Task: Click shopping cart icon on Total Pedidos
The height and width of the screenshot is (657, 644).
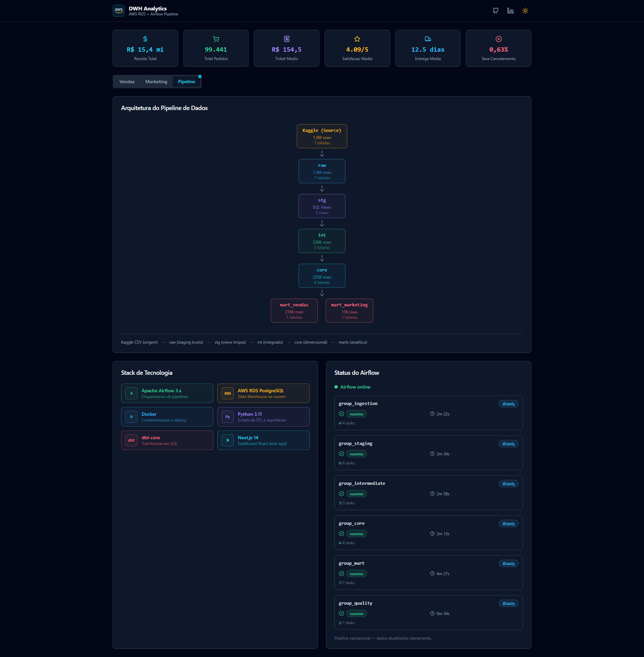Action: click(x=216, y=39)
